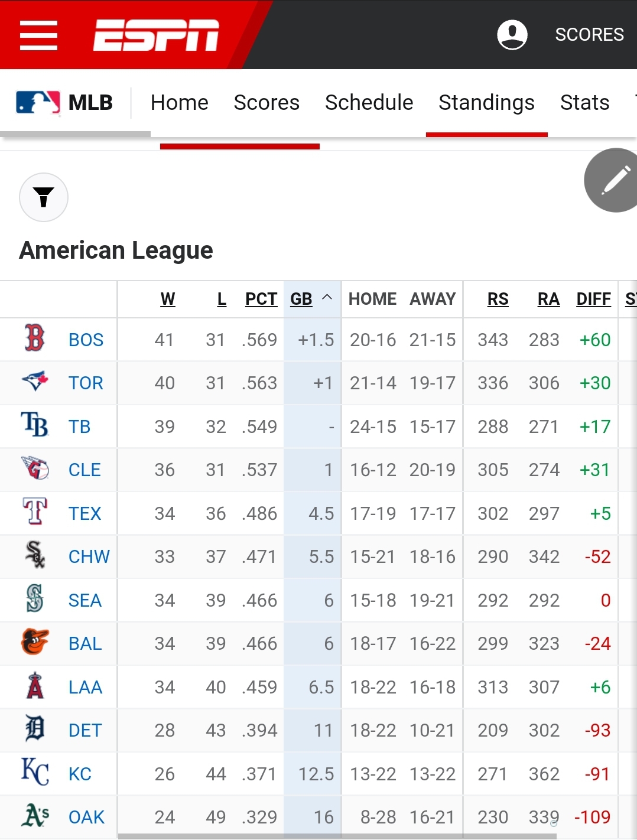Click the Boston Red Sox team logo
The width and height of the screenshot is (637, 840).
tap(35, 338)
